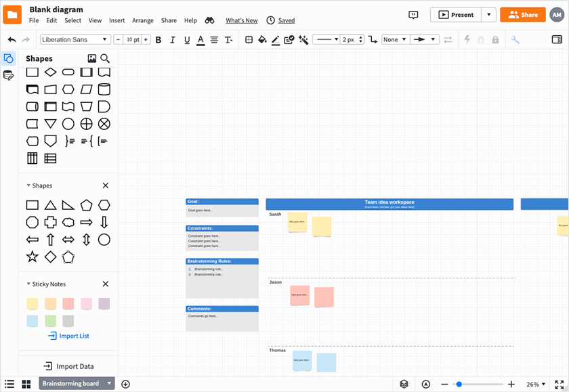Open the text options T icon
569x392 pixels.
pos(228,40)
